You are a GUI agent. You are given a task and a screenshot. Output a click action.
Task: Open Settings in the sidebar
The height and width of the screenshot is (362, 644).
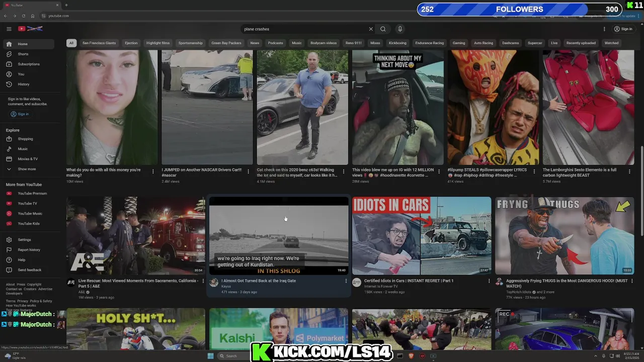coord(28,240)
